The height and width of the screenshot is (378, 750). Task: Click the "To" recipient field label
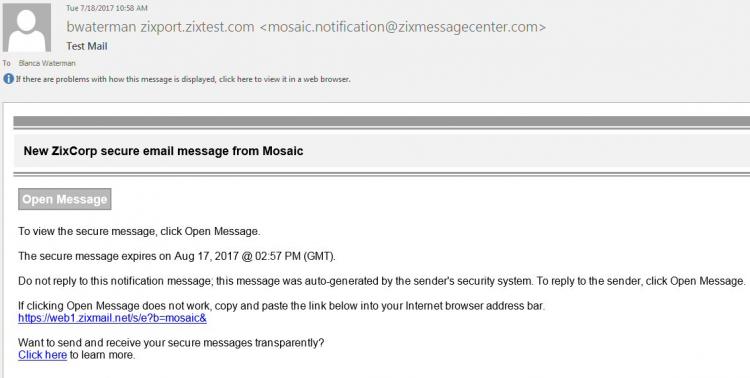click(6, 63)
